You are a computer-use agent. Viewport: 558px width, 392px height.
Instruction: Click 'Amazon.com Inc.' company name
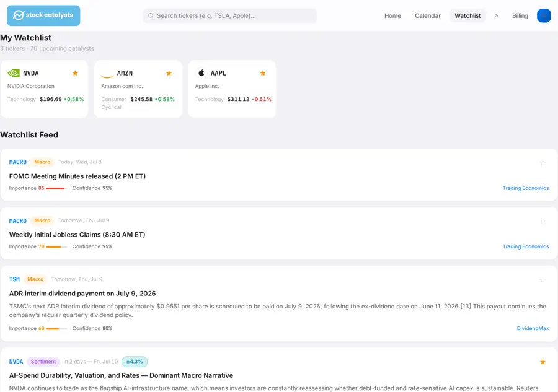click(122, 86)
